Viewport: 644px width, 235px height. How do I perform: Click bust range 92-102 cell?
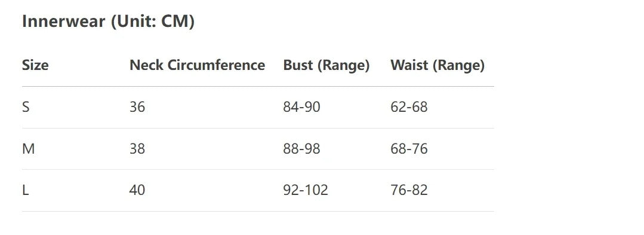pyautogui.click(x=306, y=190)
